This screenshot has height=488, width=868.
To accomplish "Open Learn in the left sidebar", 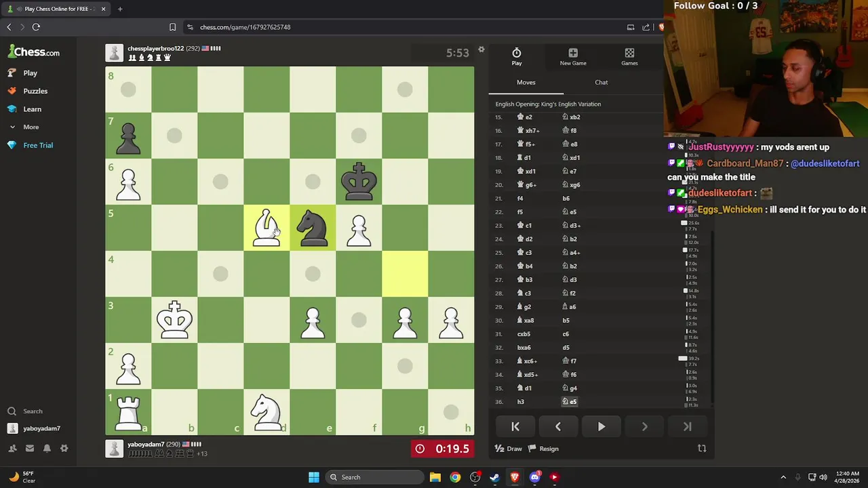I will tap(24, 109).
